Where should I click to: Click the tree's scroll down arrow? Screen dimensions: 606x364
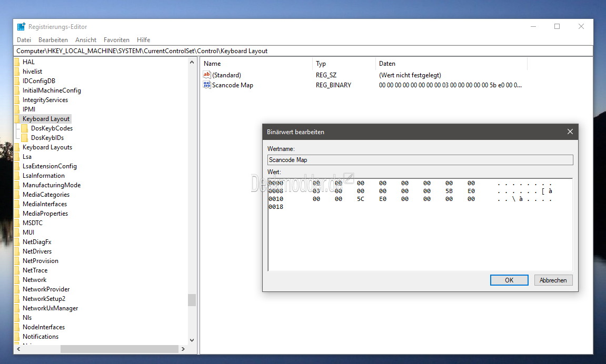point(192,340)
